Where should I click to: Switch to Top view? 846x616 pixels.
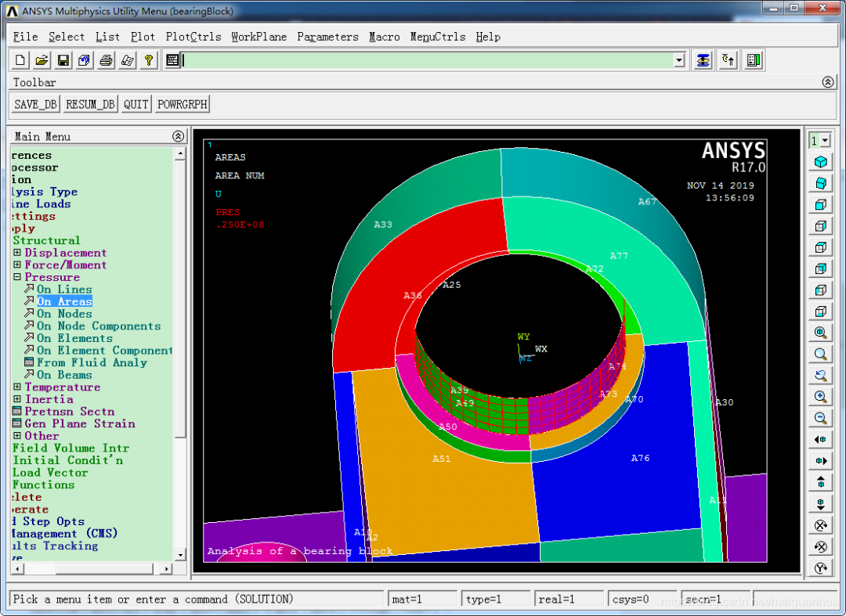[x=821, y=247]
